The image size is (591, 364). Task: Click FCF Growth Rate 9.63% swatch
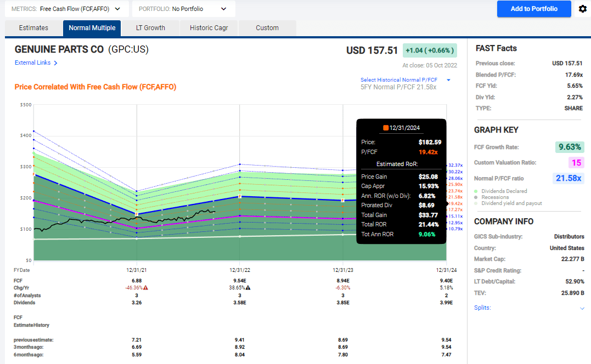[x=570, y=147]
